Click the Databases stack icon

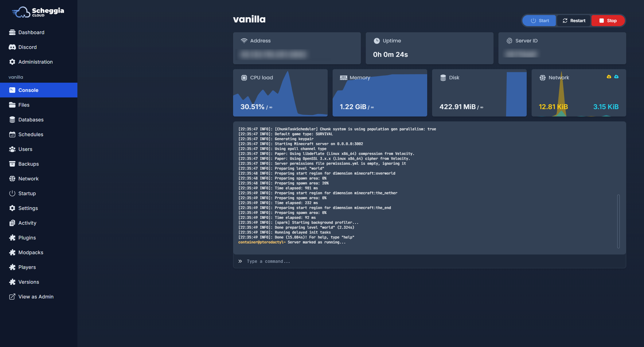pyautogui.click(x=12, y=120)
